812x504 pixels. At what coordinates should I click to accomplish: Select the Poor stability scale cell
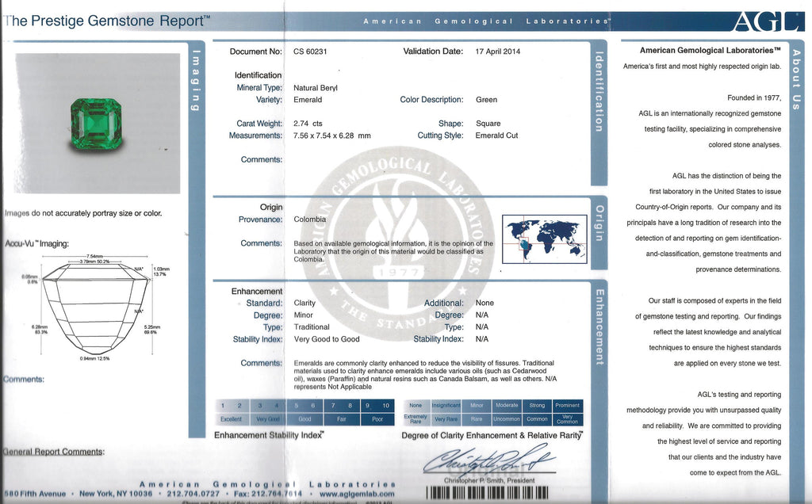pos(377,418)
